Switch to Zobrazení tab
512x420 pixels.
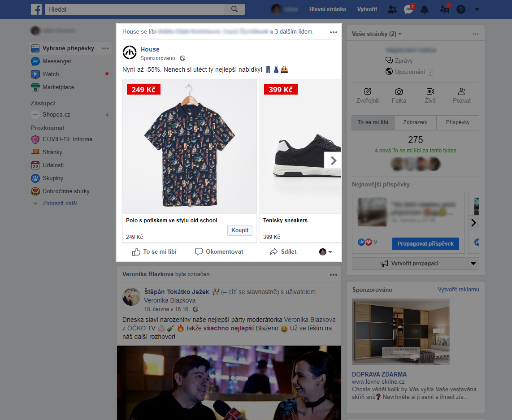point(415,122)
